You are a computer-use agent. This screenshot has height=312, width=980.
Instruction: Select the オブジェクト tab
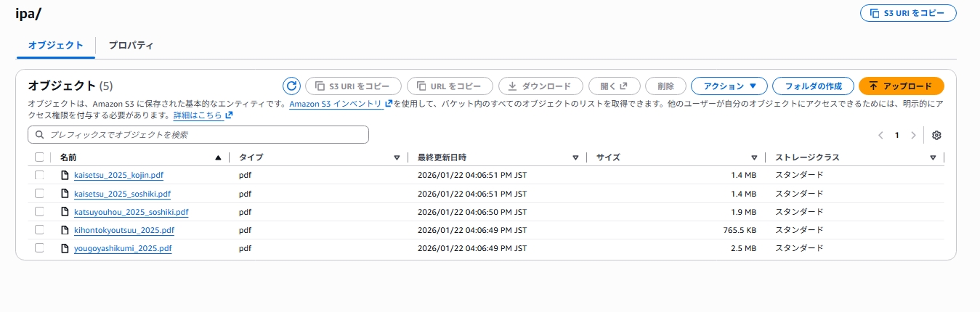coord(56,45)
